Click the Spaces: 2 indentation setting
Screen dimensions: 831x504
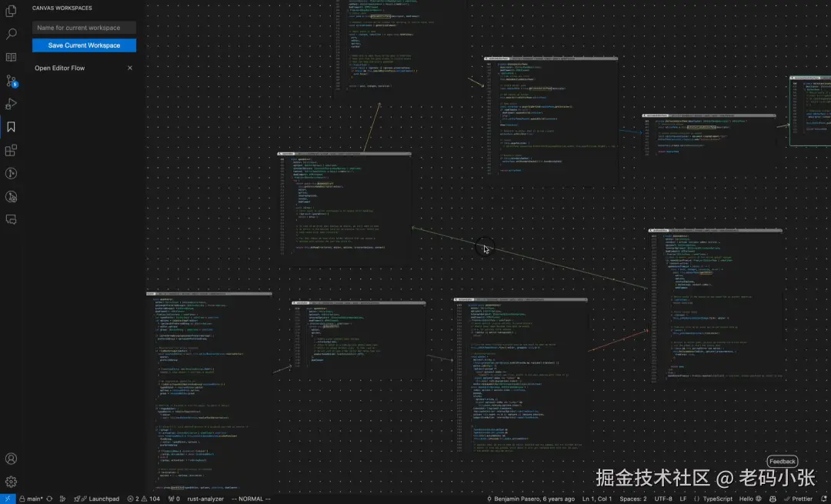632,499
